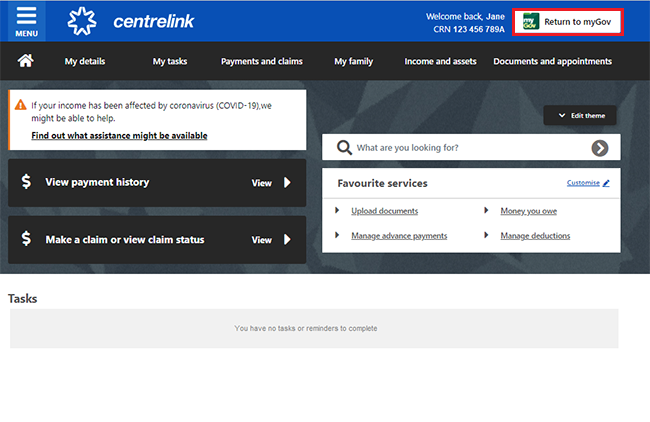This screenshot has height=422, width=650.
Task: Click View arrow for payment history
Action: coord(287,183)
